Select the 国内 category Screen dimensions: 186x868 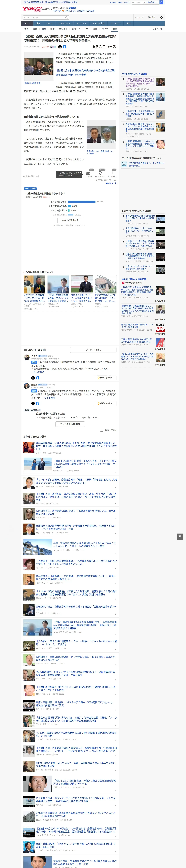(x=35, y=29)
